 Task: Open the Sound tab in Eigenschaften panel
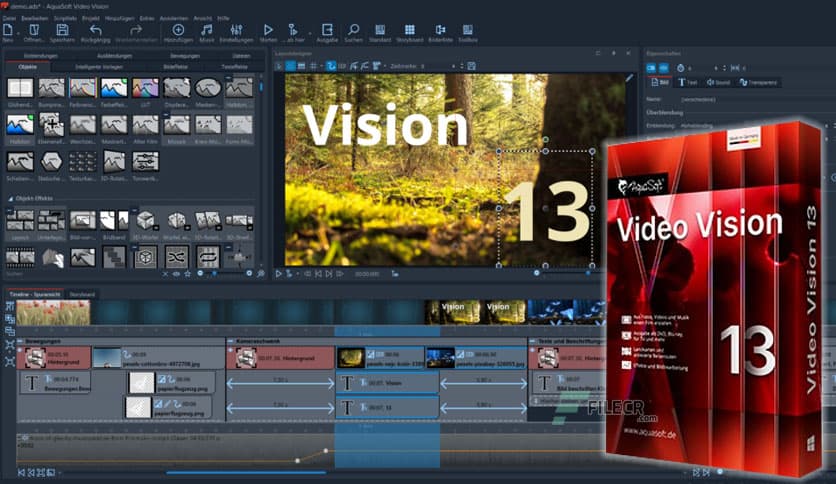[x=718, y=83]
